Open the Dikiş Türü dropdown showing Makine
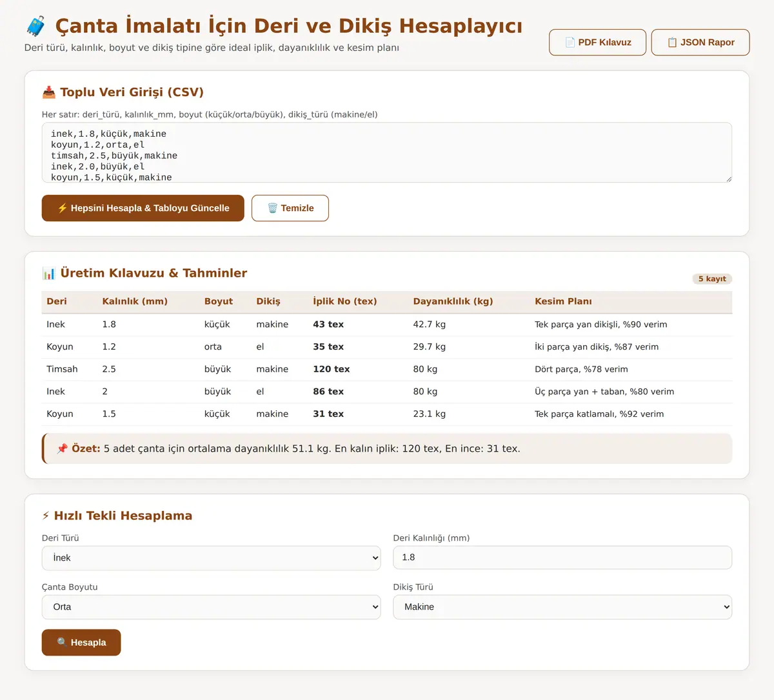Image resolution: width=774 pixels, height=700 pixels. [562, 607]
